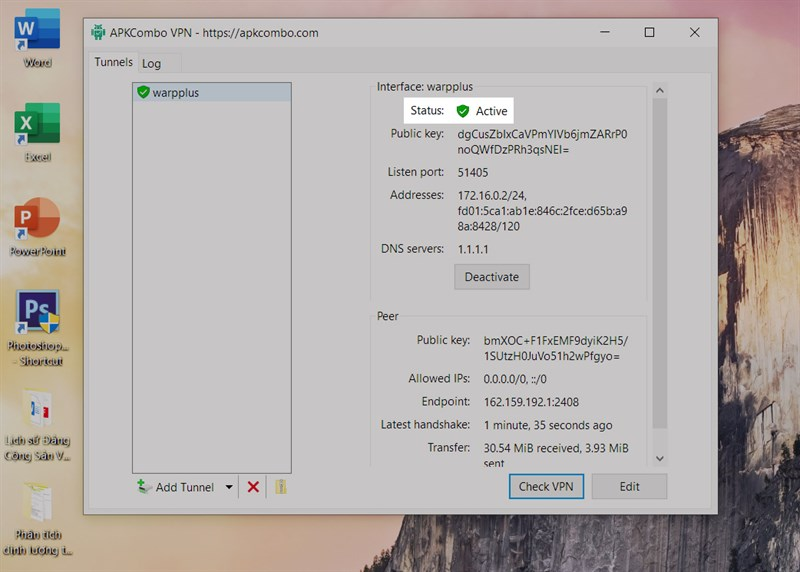Switch to the Log tab
Image resolution: width=800 pixels, height=572 pixels.
(x=152, y=64)
